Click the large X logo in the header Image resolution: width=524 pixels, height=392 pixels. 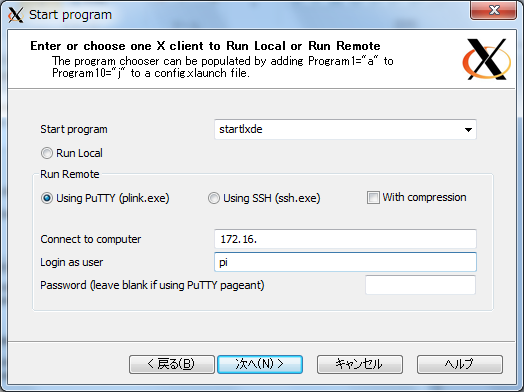click(x=487, y=59)
